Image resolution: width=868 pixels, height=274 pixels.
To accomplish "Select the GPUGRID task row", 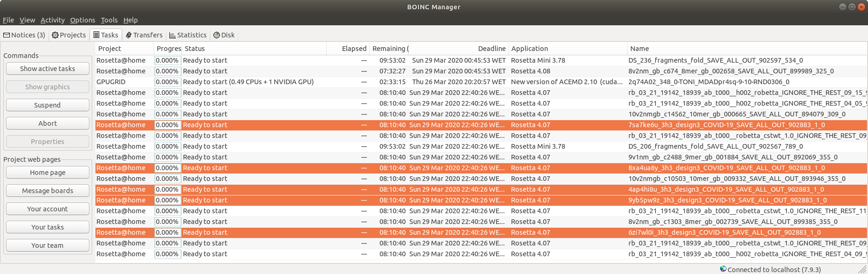I will point(481,82).
